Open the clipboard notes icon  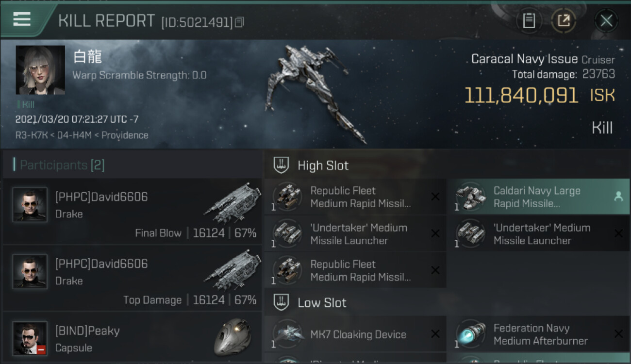(529, 21)
